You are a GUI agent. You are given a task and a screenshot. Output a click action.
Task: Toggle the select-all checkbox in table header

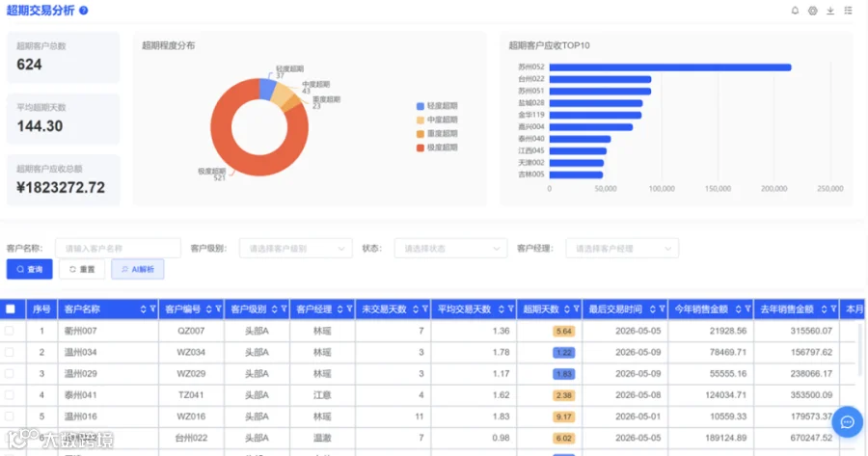coord(11,308)
